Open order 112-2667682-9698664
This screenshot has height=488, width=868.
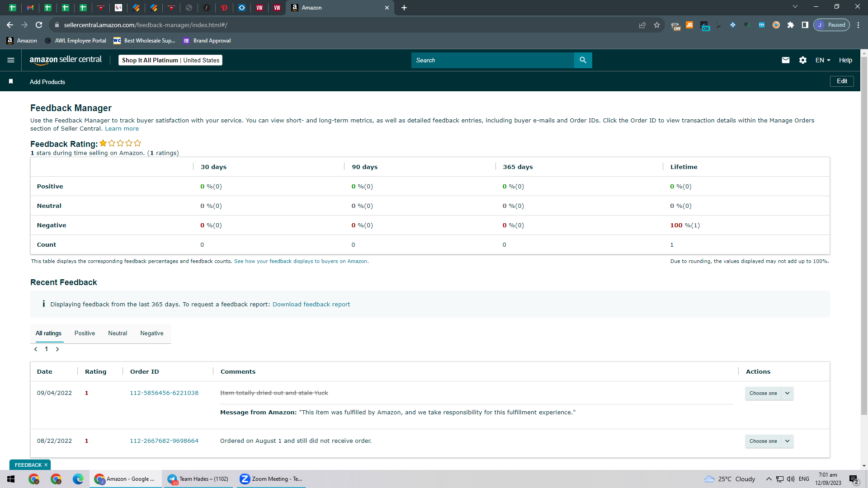point(164,441)
